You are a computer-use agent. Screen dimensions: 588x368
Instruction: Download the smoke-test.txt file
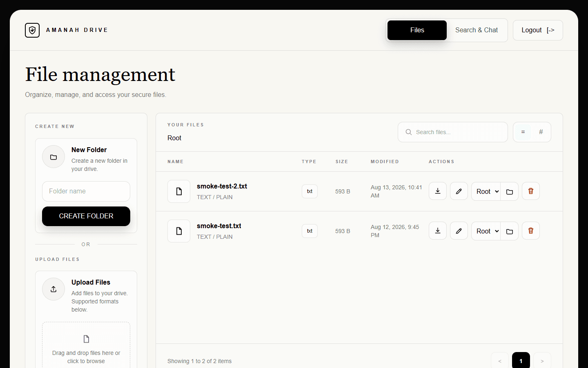438,231
